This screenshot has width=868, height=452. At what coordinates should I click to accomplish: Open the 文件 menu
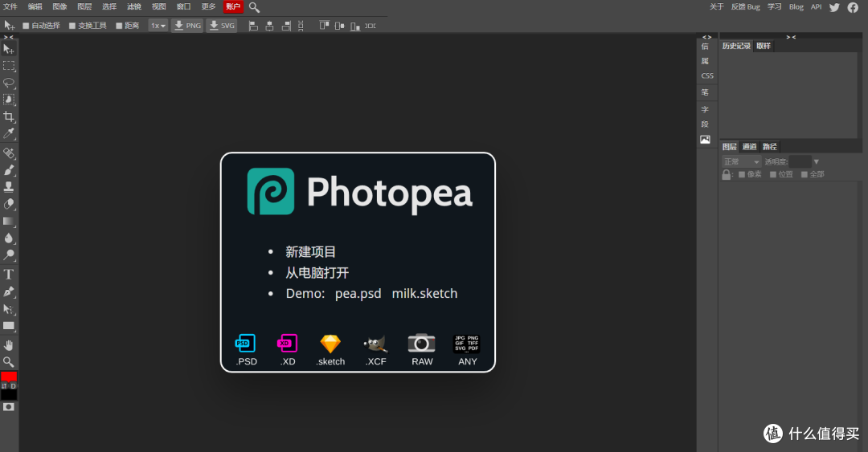[10, 6]
